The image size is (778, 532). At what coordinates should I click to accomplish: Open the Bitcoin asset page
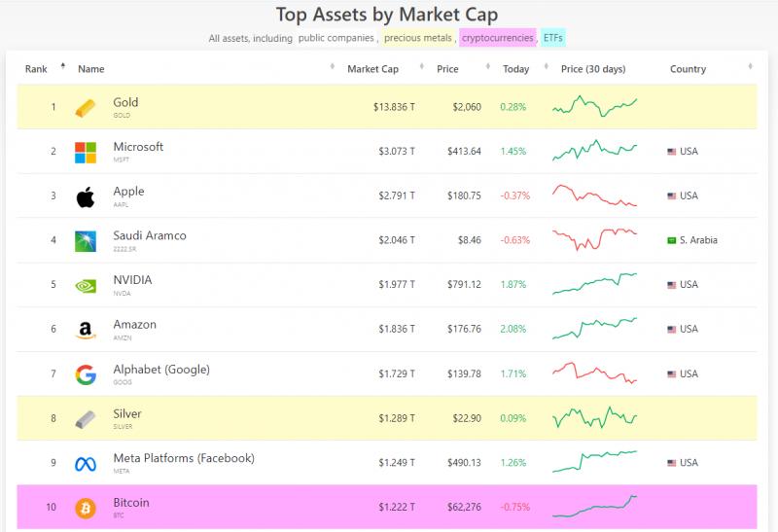pos(131,503)
